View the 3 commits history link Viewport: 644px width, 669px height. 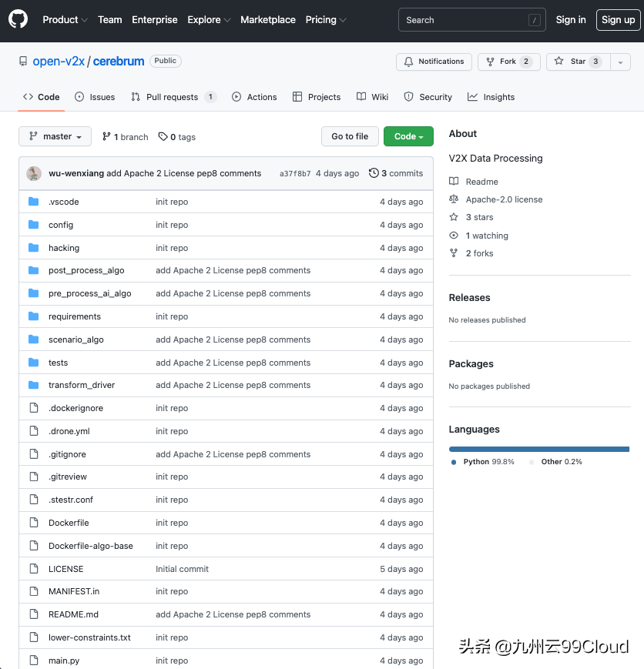click(x=396, y=172)
